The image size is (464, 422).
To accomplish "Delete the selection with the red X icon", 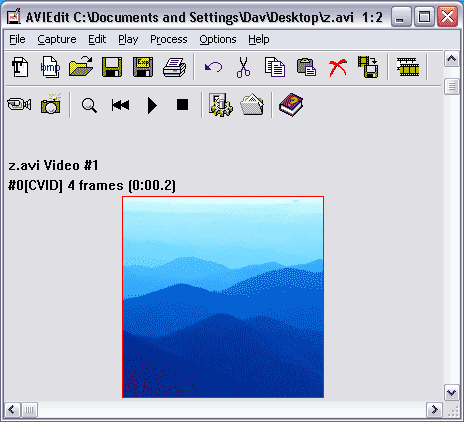I will click(338, 68).
